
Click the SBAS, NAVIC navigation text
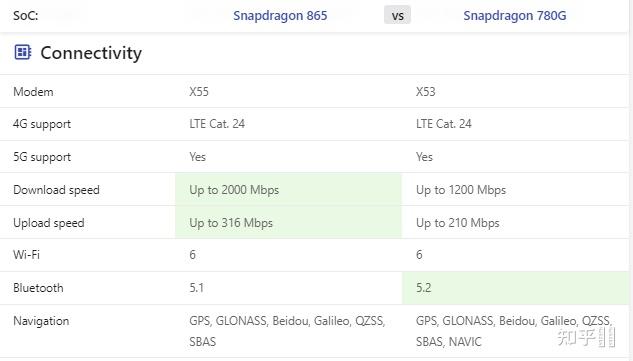click(449, 342)
